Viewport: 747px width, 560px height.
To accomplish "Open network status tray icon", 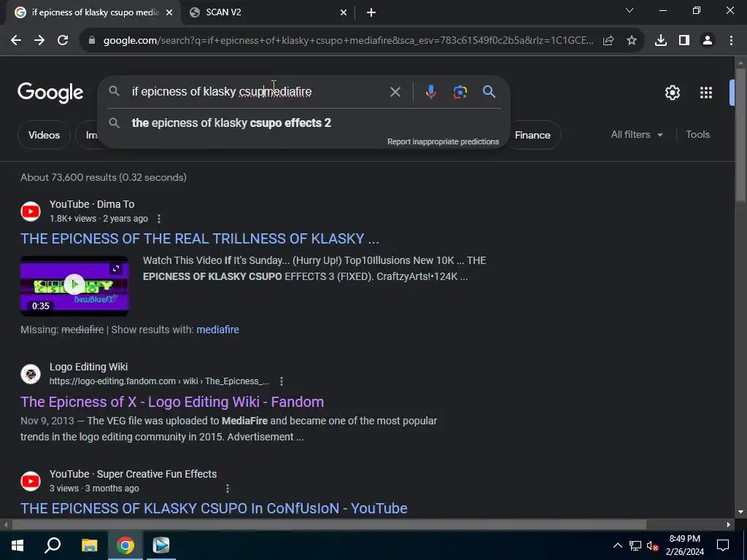I will (x=635, y=545).
